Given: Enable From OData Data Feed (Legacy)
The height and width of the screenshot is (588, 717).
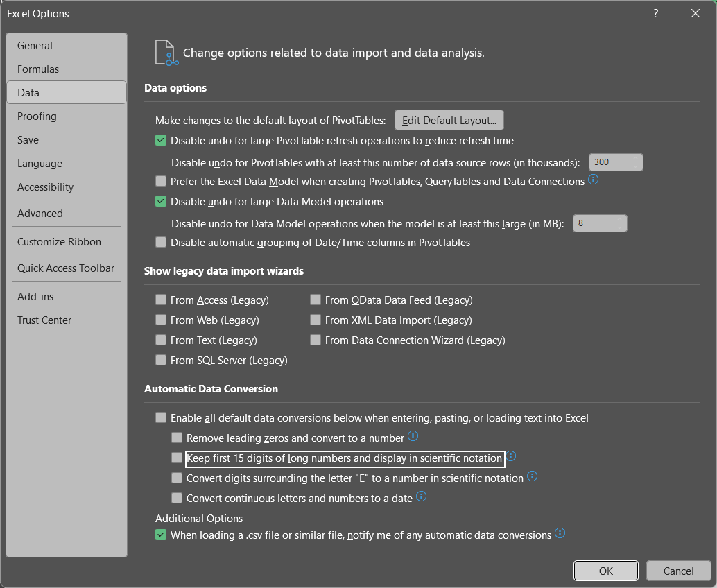Looking at the screenshot, I should pyautogui.click(x=315, y=300).
